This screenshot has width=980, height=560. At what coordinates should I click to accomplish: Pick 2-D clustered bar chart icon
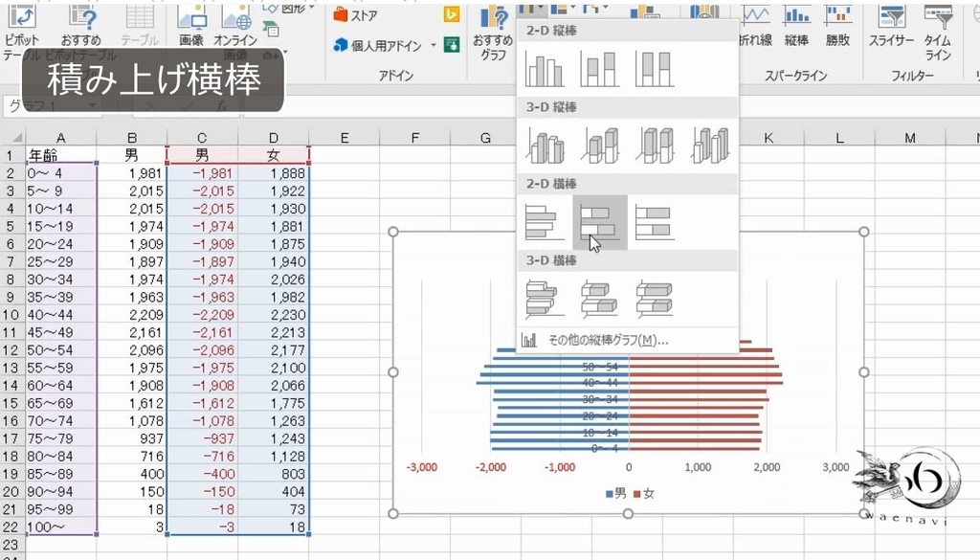(545, 222)
